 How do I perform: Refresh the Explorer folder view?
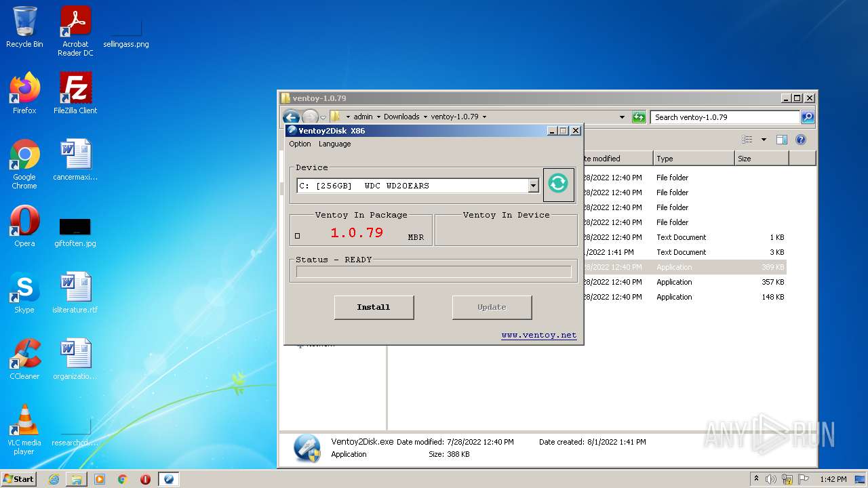(x=639, y=117)
